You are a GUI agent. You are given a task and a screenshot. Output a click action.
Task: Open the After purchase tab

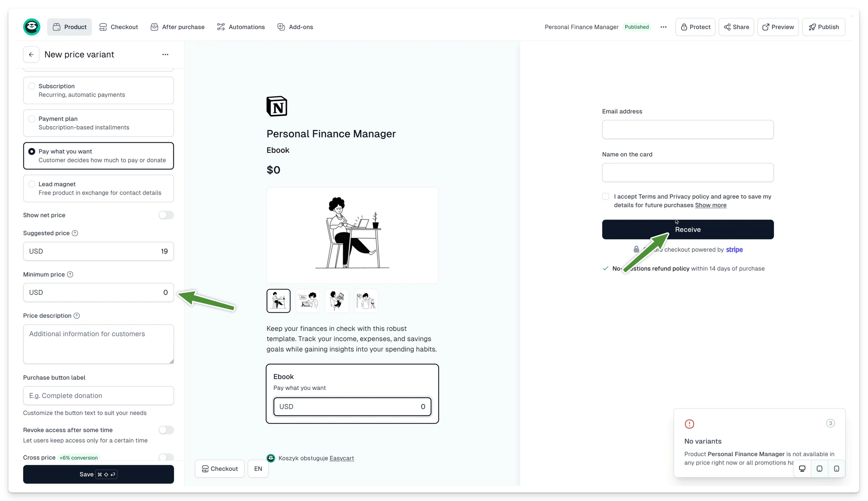[178, 27]
